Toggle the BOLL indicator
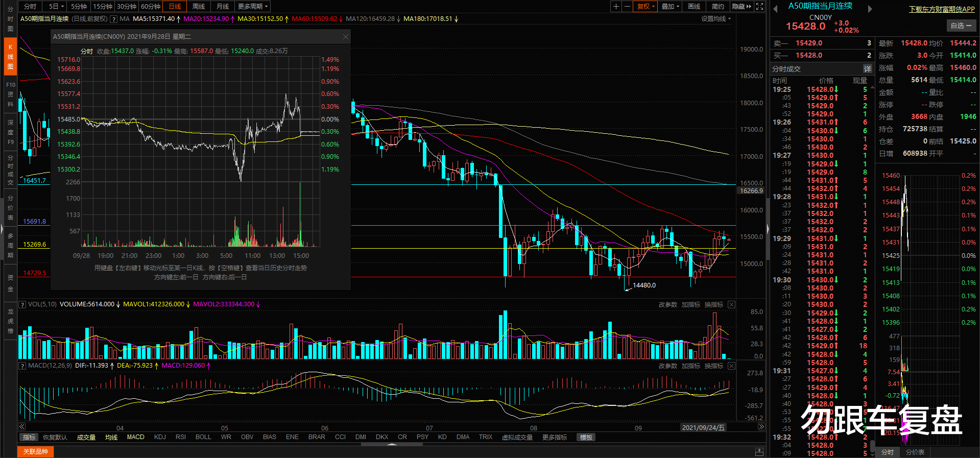Image resolution: width=980 pixels, height=458 pixels. point(203,438)
